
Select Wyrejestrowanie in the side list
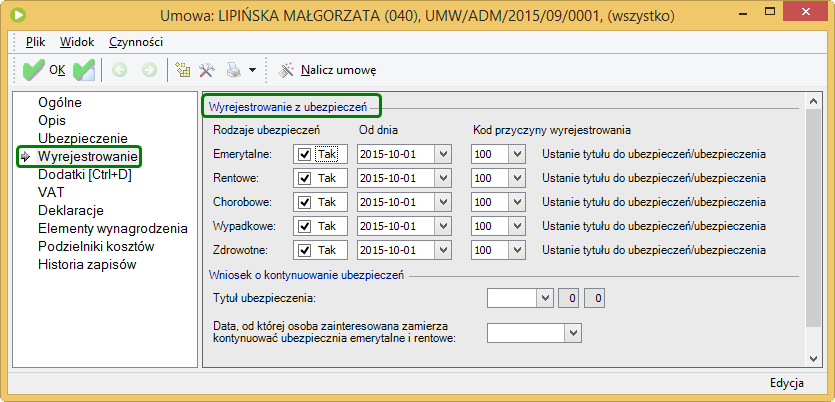pos(88,157)
